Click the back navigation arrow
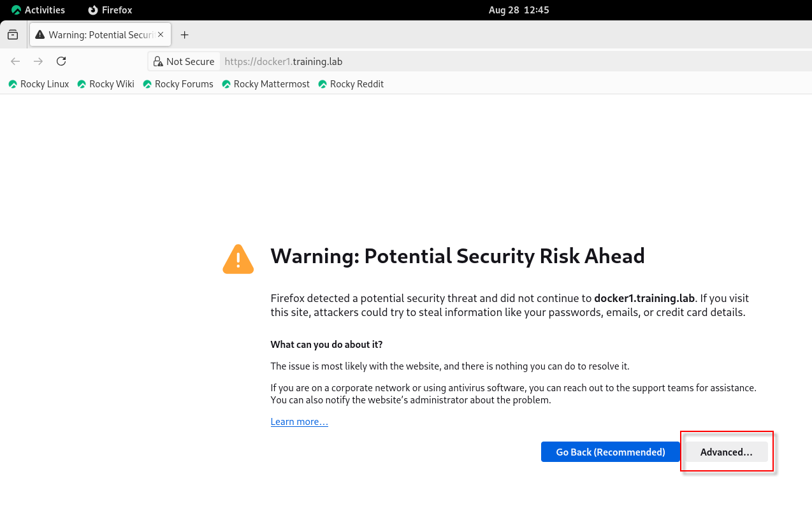This screenshot has width=812, height=511. coord(16,61)
